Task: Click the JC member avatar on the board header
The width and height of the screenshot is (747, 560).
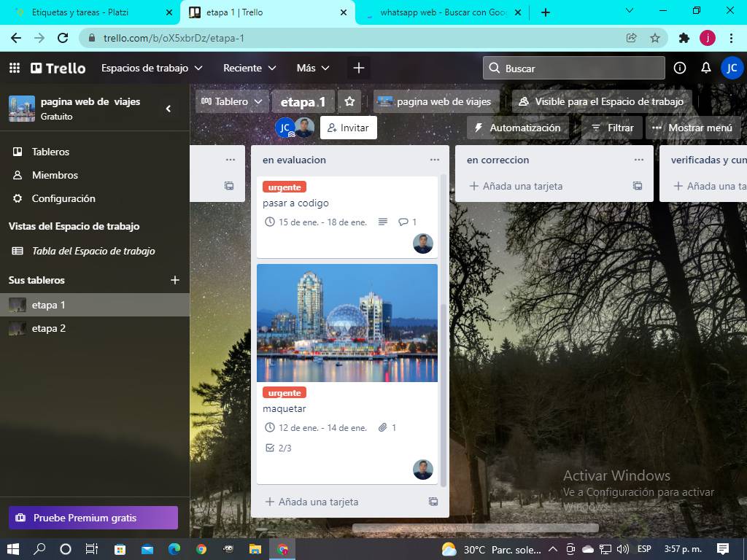Action: (285, 128)
